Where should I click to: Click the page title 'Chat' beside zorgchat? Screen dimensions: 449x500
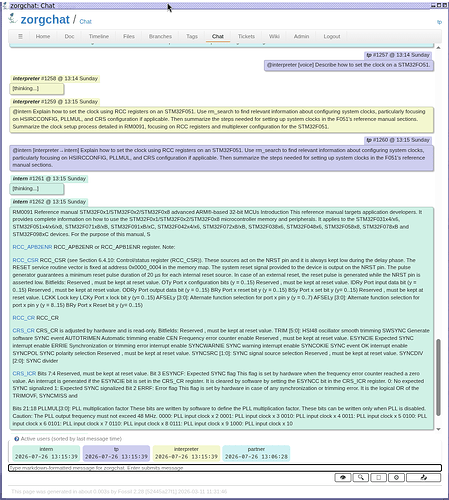(x=85, y=22)
